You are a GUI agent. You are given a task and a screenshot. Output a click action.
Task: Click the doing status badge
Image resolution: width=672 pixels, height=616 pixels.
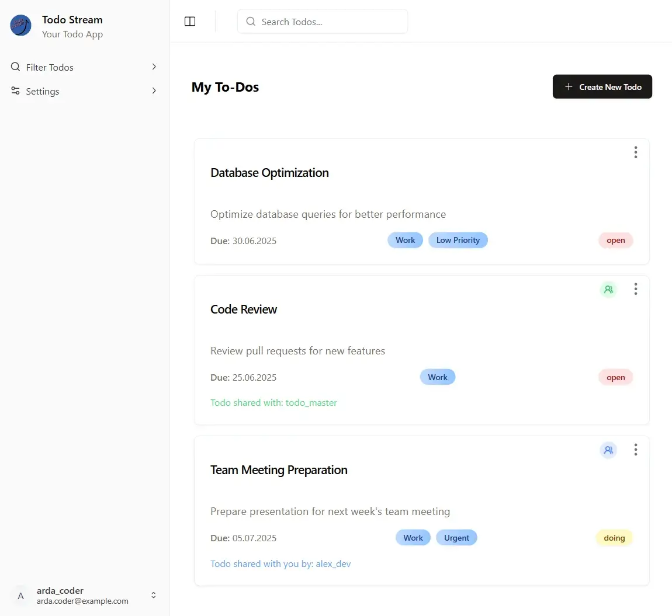coord(614,538)
